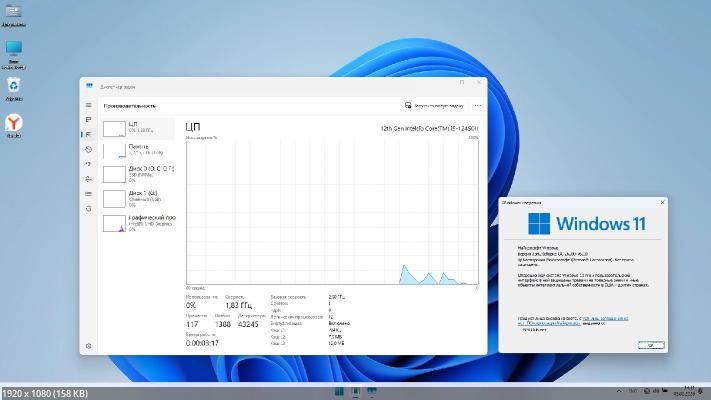711x400 pixels.
Task: Select the ЦП (CPU) performance item
Action: pyautogui.click(x=138, y=127)
